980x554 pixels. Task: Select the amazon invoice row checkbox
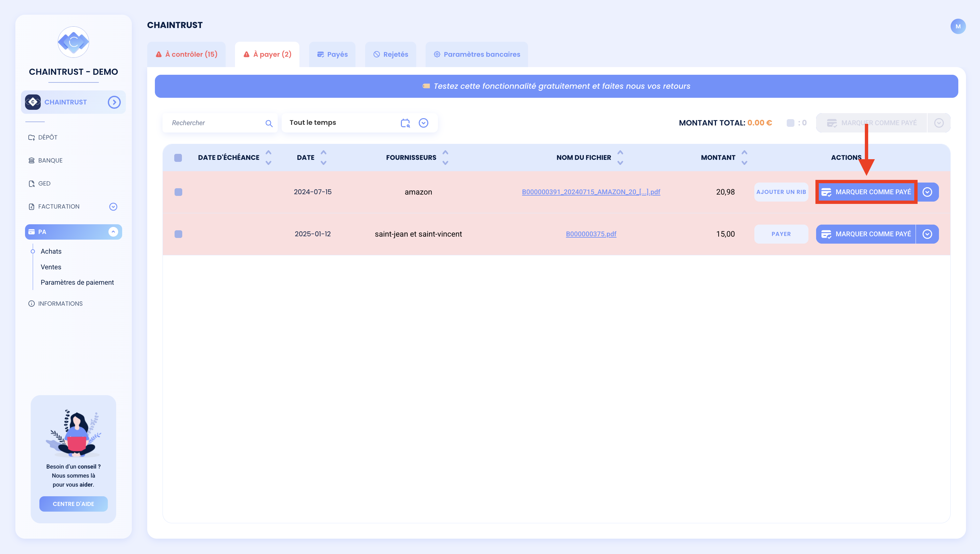(178, 192)
